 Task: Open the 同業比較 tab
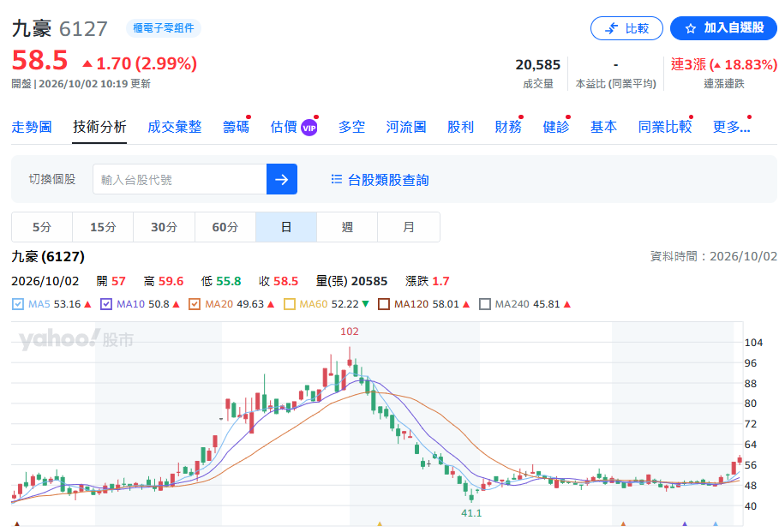pyautogui.click(x=665, y=127)
